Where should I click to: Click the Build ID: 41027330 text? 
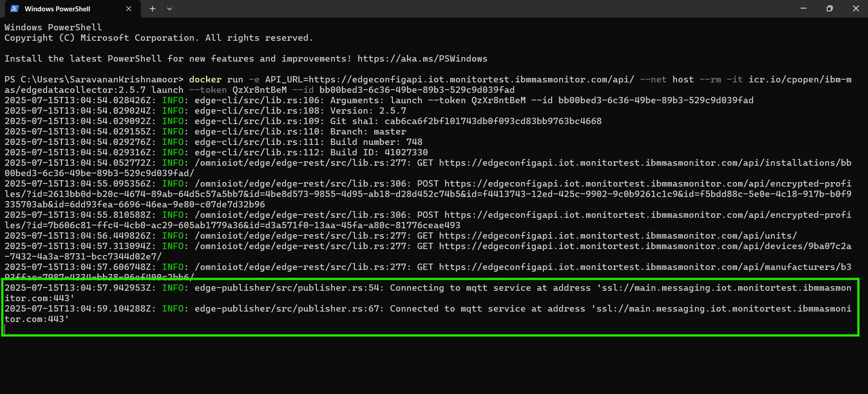click(x=379, y=152)
